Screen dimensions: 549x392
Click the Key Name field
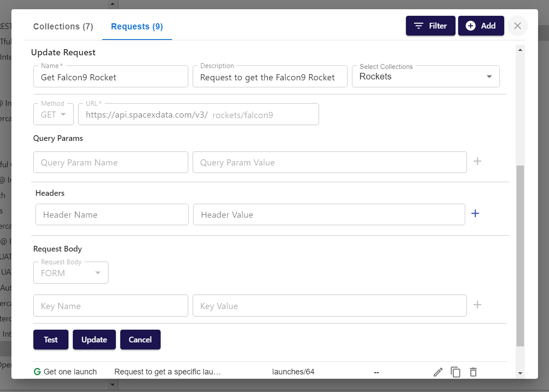(x=111, y=306)
